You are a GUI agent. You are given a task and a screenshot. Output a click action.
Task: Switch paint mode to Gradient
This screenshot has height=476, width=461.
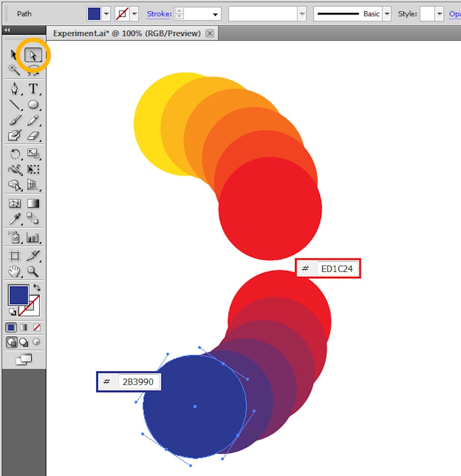click(x=24, y=328)
